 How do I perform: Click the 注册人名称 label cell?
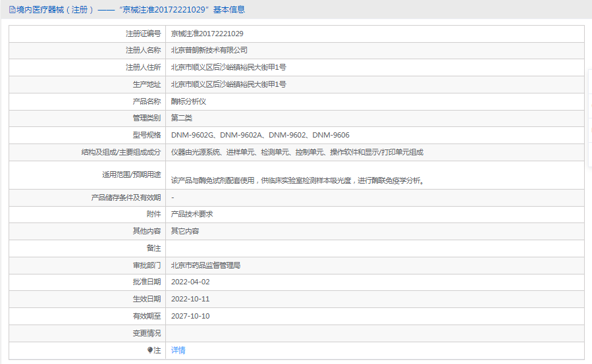click(x=87, y=50)
